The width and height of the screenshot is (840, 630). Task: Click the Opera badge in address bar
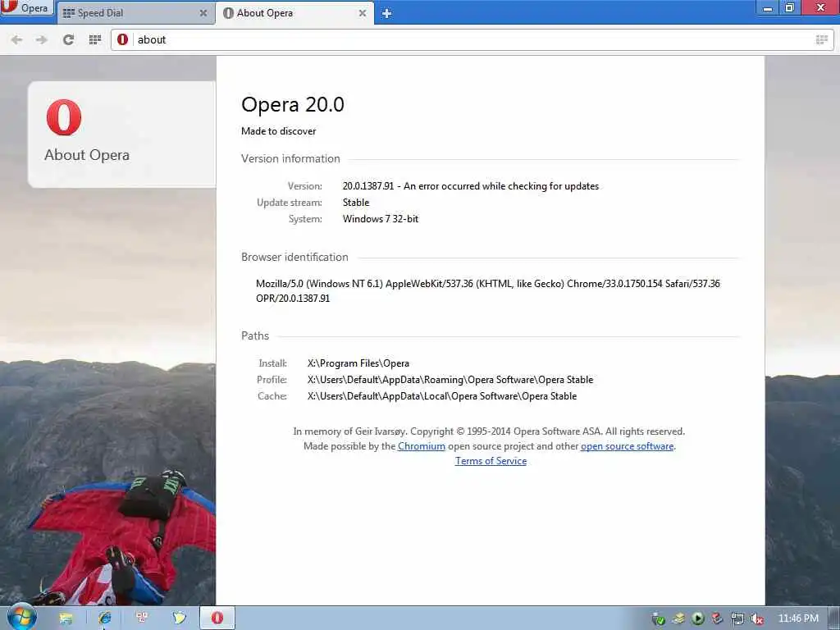[x=123, y=39]
